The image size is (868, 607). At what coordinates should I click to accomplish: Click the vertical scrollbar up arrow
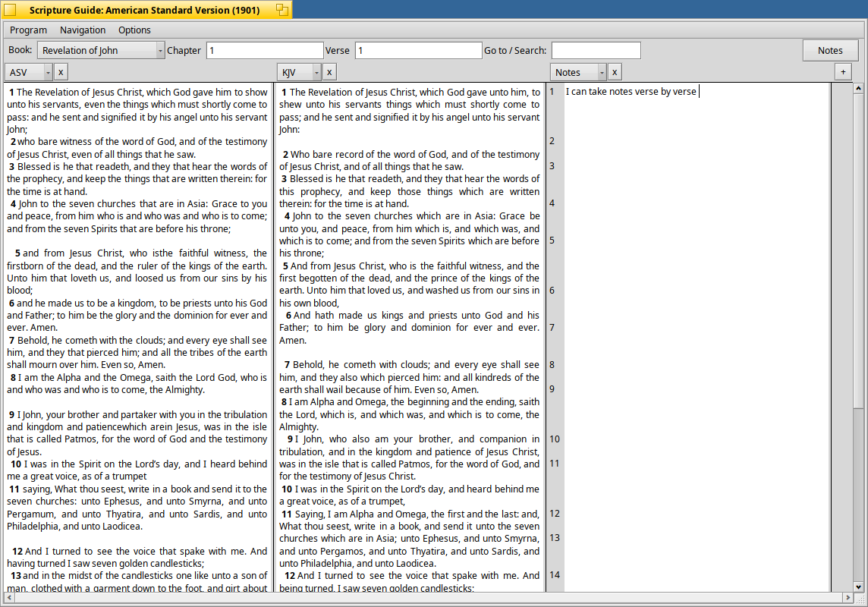tap(859, 88)
